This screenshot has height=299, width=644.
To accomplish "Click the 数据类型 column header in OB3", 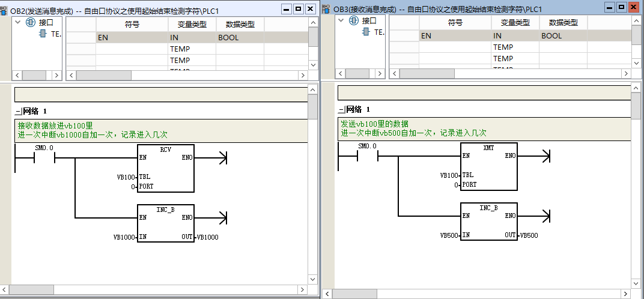I will point(563,23).
